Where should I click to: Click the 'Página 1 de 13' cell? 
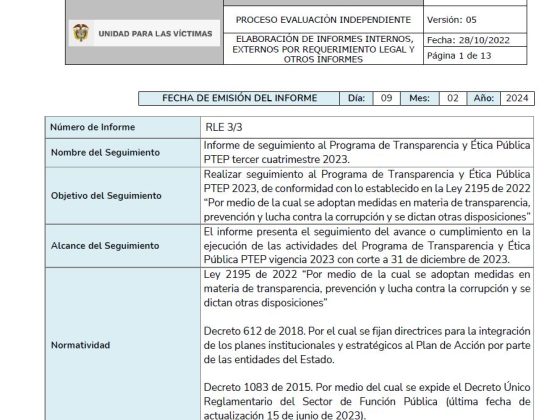(x=475, y=56)
